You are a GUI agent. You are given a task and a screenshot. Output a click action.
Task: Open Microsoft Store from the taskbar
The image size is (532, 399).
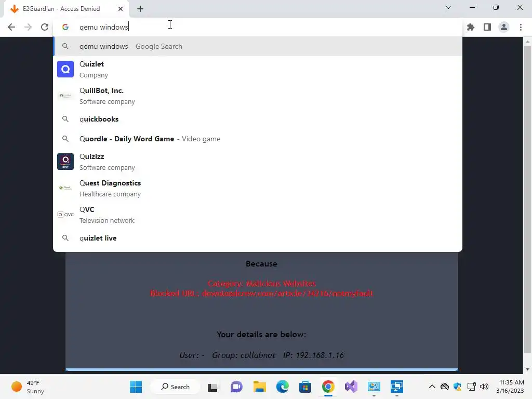pos(305,387)
